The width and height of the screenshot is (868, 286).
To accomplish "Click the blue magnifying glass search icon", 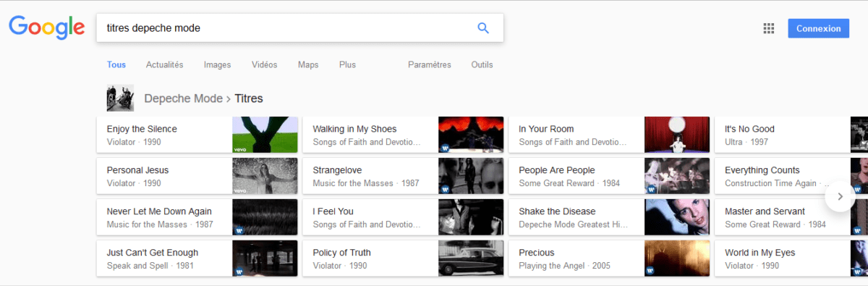I will tap(483, 28).
